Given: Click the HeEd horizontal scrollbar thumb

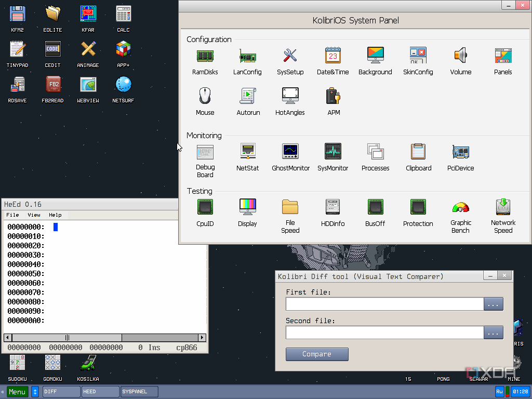Looking at the screenshot, I should point(67,338).
